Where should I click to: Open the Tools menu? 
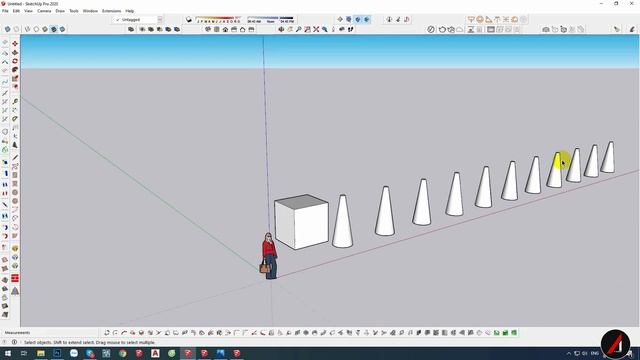[x=74, y=11]
